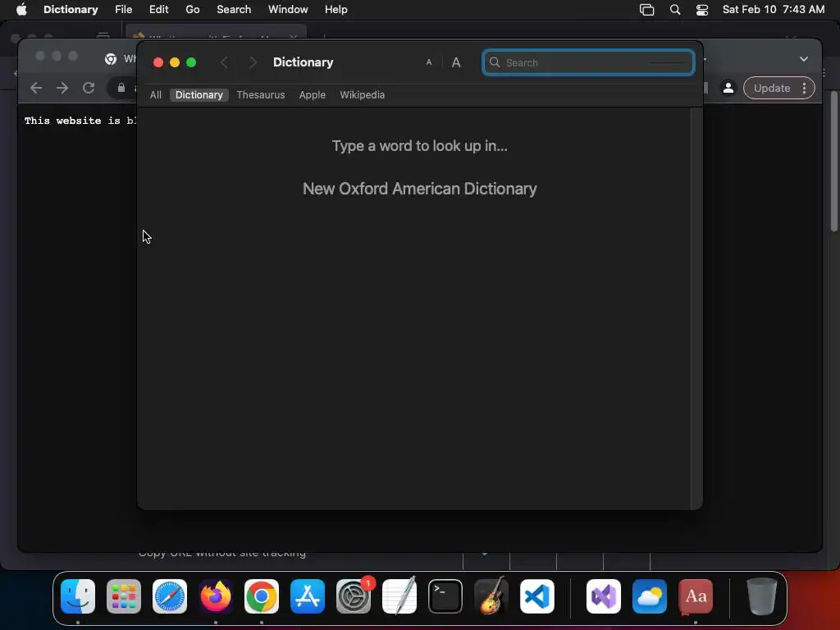Open the Edit menu
840x630 pixels.
coord(158,10)
